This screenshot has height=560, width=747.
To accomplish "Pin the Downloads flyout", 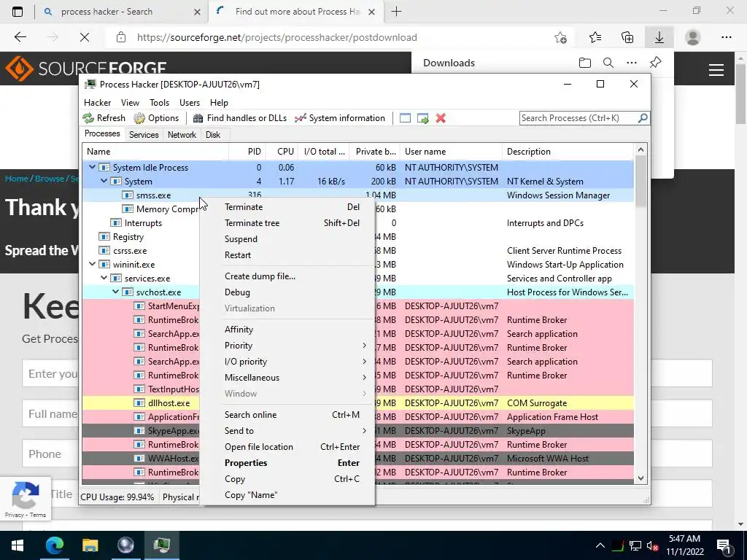I will (656, 63).
